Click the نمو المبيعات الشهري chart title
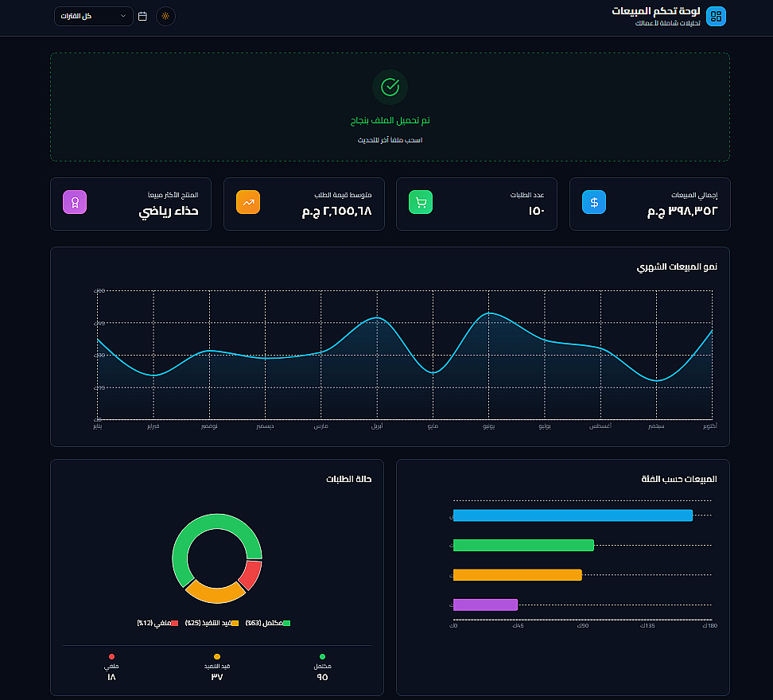The image size is (773, 700). [x=677, y=266]
